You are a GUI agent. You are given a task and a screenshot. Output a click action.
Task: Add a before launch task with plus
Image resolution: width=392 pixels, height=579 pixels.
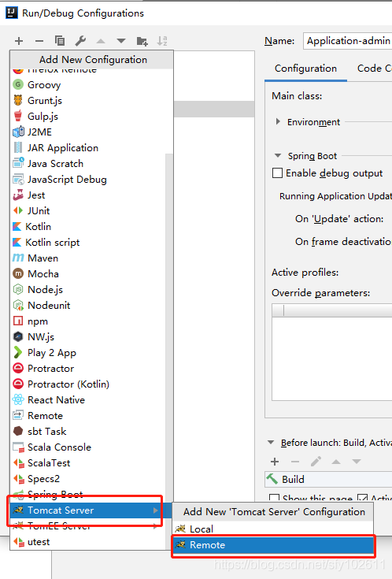click(x=275, y=462)
